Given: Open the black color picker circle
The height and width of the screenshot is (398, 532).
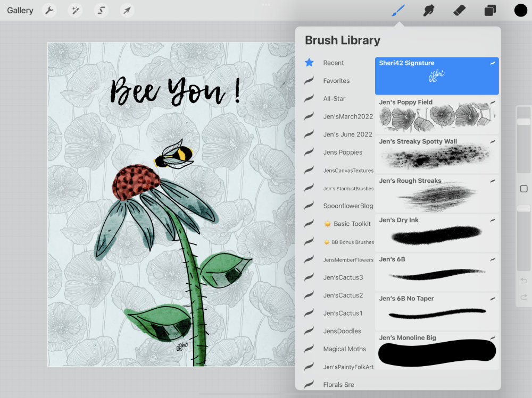Looking at the screenshot, I should click(520, 11).
